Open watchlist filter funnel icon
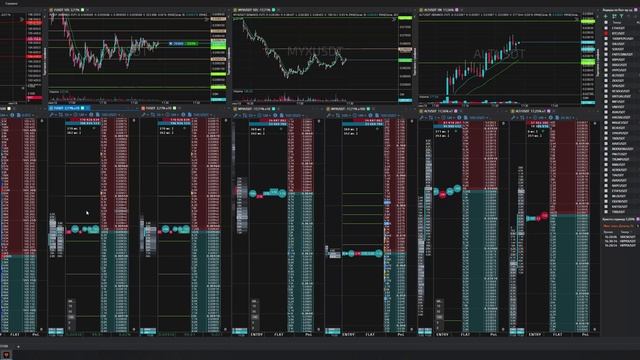Viewport: 640px width, 360px height. point(622,16)
